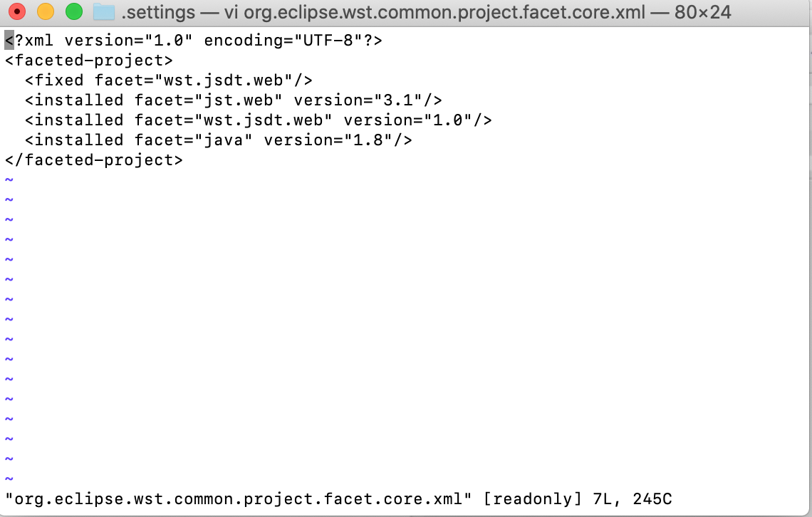This screenshot has width=812, height=517.
Task: Click the [readonly] indicator in status line
Action: 528,500
